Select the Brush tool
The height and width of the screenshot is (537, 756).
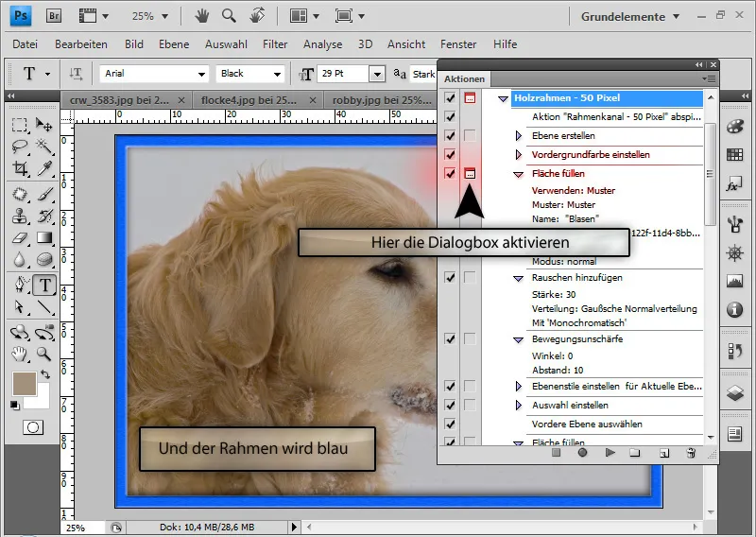click(44, 194)
